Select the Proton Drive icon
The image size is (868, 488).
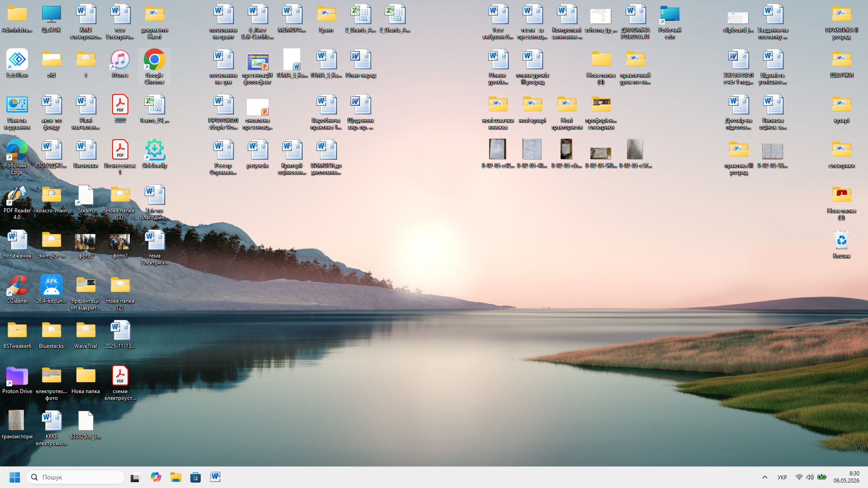[x=17, y=380]
